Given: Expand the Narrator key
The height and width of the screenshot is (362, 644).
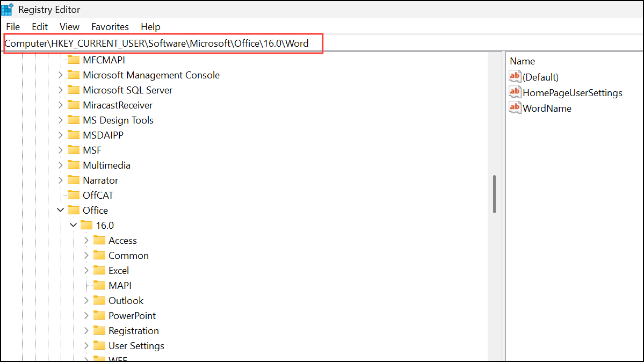Looking at the screenshot, I should coord(60,180).
